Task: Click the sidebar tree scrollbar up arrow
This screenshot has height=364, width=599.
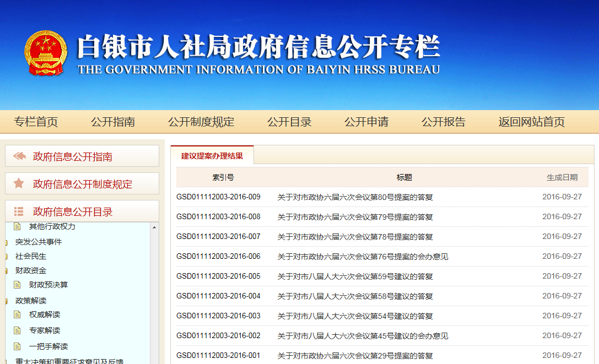Action: [x=154, y=227]
